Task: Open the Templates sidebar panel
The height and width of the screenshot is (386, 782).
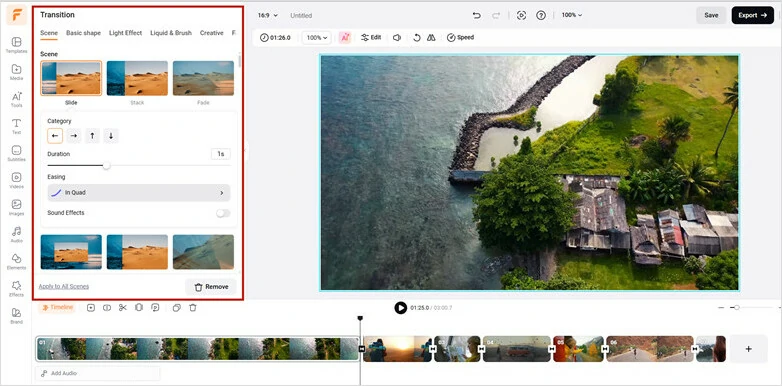Action: [x=16, y=45]
